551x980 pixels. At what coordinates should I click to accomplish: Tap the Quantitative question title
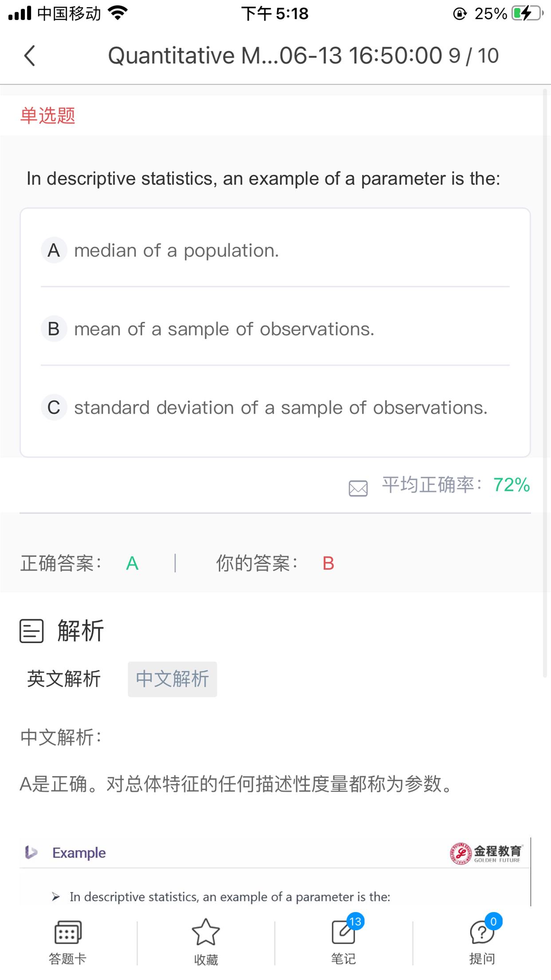tap(275, 56)
